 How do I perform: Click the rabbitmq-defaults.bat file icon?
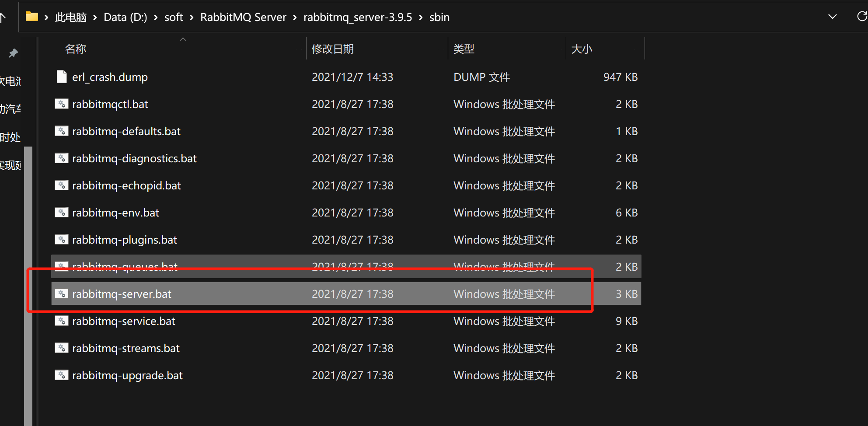pos(62,131)
